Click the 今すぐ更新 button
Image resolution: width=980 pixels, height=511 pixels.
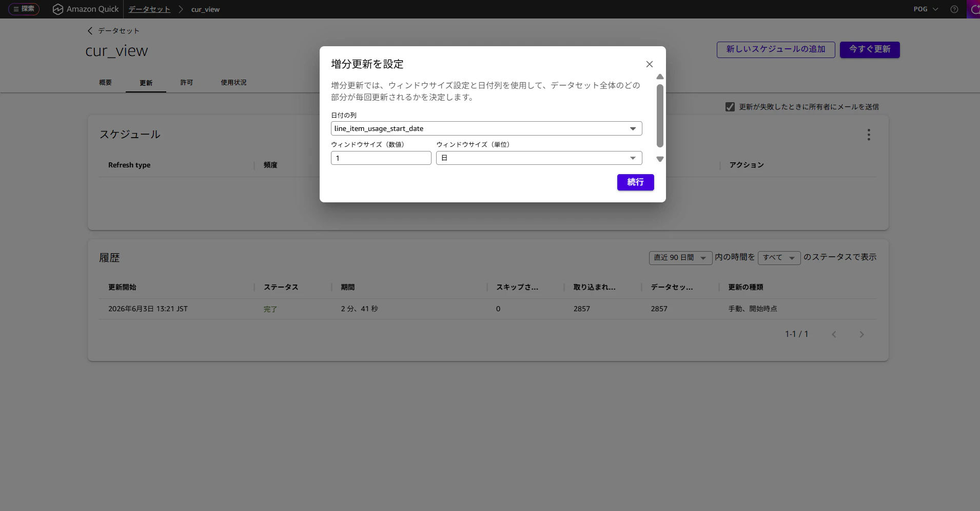click(x=870, y=49)
